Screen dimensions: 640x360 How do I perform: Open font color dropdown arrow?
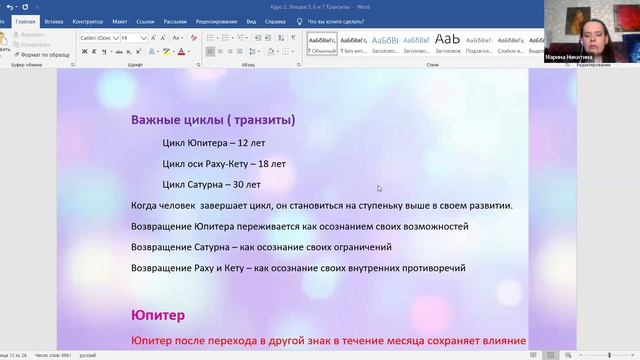coord(189,51)
